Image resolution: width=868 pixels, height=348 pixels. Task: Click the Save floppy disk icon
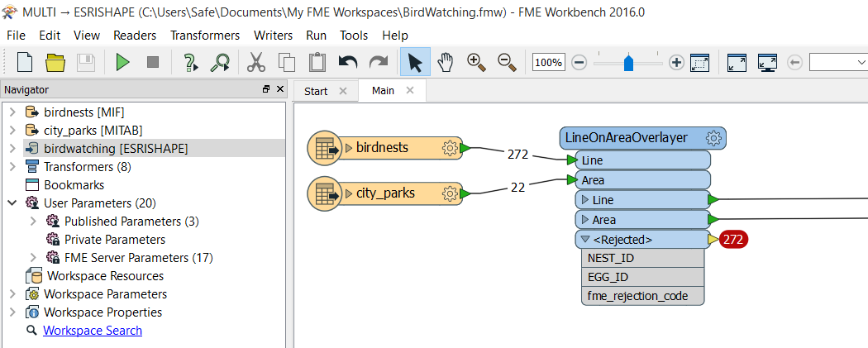pos(86,63)
